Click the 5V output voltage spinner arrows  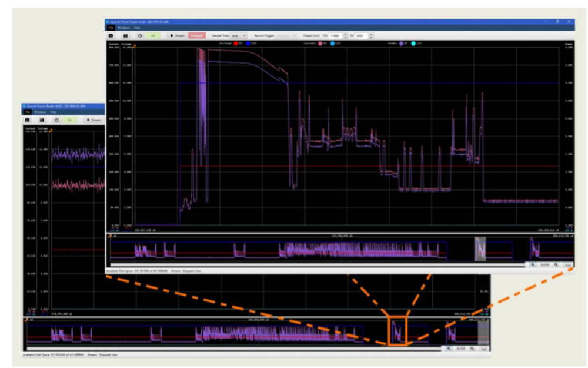pos(345,36)
